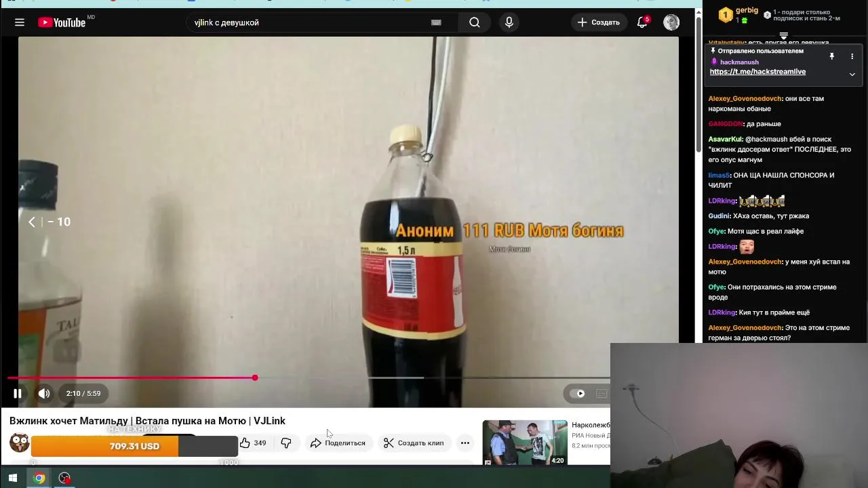Unpin the pinned chat message via pin icon
The image size is (868, 488).
coord(831,56)
